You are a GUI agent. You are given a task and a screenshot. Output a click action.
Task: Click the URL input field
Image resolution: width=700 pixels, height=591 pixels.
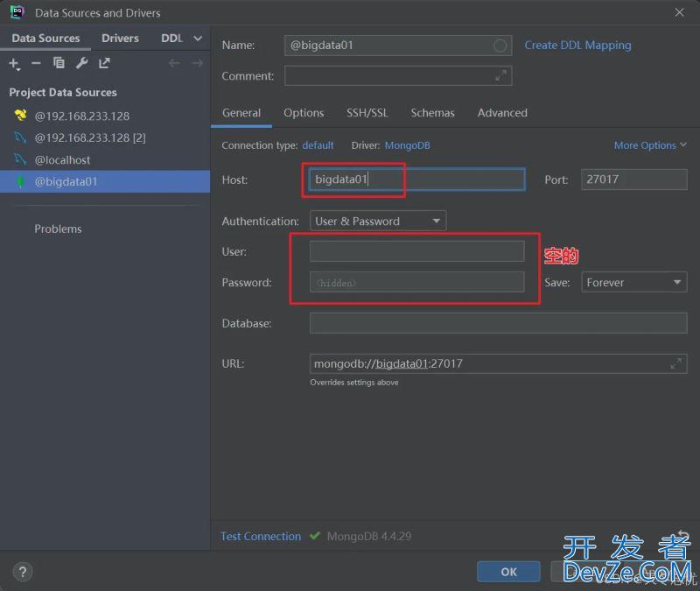[x=498, y=363]
